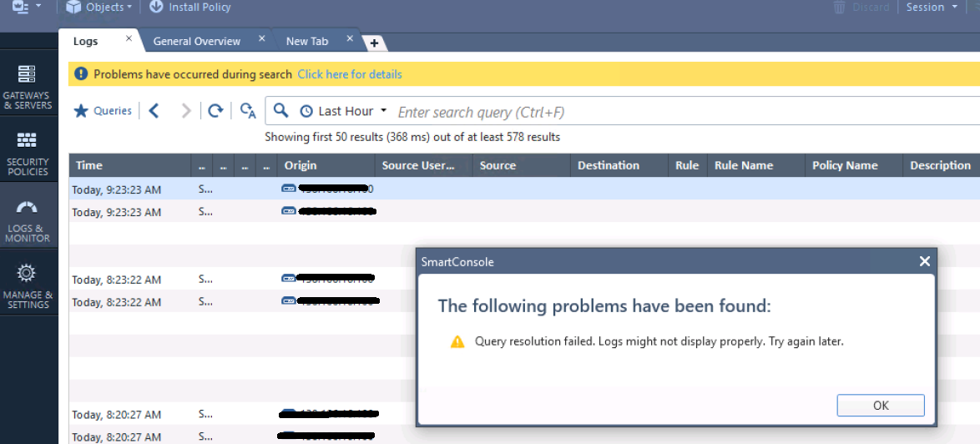Expand the Objects menu
The image size is (980, 444).
(x=99, y=7)
